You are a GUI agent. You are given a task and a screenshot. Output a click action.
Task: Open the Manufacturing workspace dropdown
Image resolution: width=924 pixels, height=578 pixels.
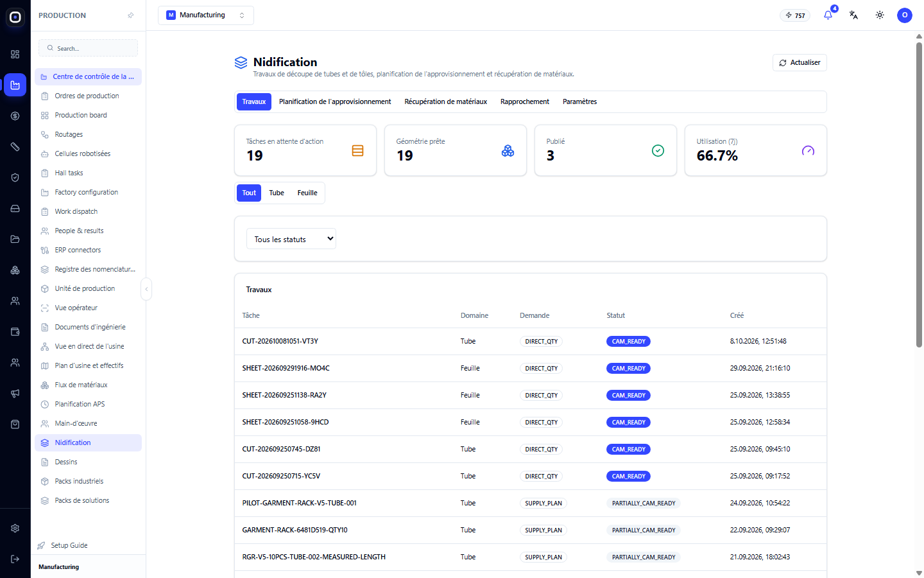click(206, 15)
